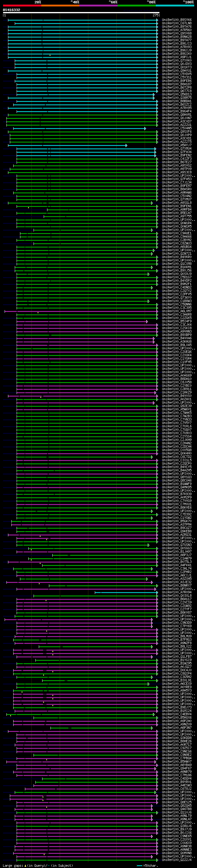The image size is (197, 868).
Task: Select the UniRef100_C9N3D9 label
Action: [176, 623]
